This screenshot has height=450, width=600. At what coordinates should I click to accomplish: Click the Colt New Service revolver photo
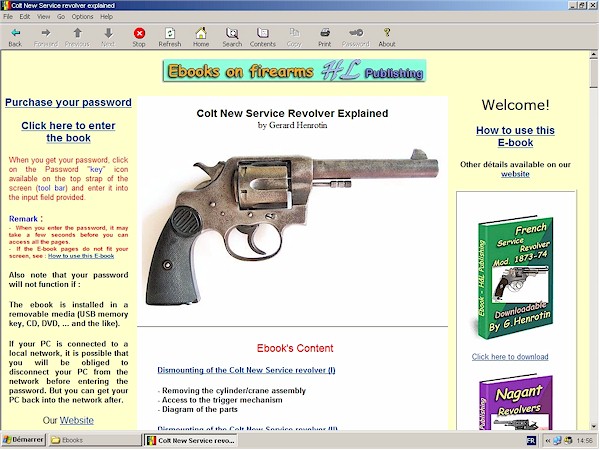coord(292,227)
